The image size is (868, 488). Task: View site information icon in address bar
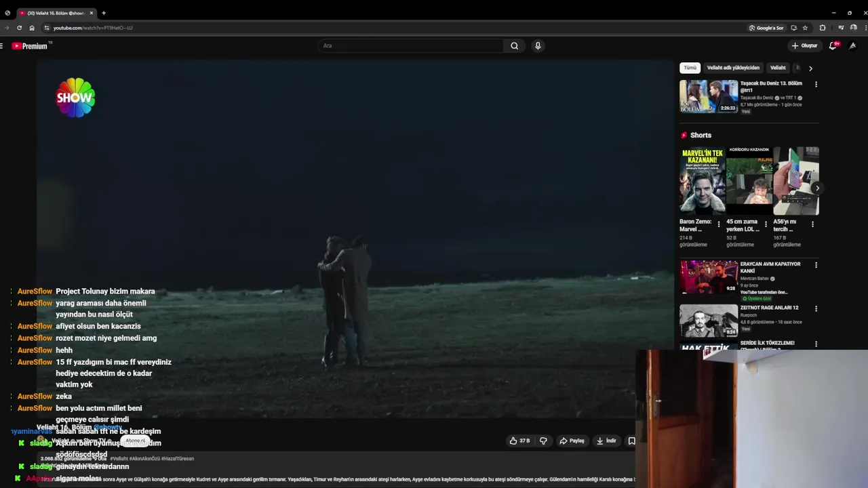[46, 28]
